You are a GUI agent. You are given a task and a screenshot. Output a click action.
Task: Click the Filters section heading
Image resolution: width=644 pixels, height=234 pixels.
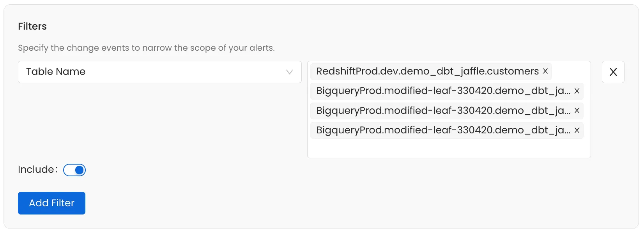(32, 27)
